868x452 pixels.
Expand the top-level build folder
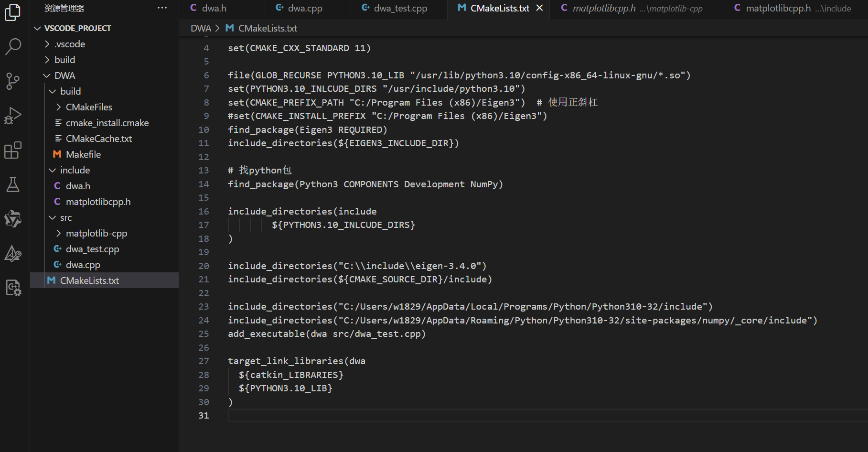(x=105, y=60)
